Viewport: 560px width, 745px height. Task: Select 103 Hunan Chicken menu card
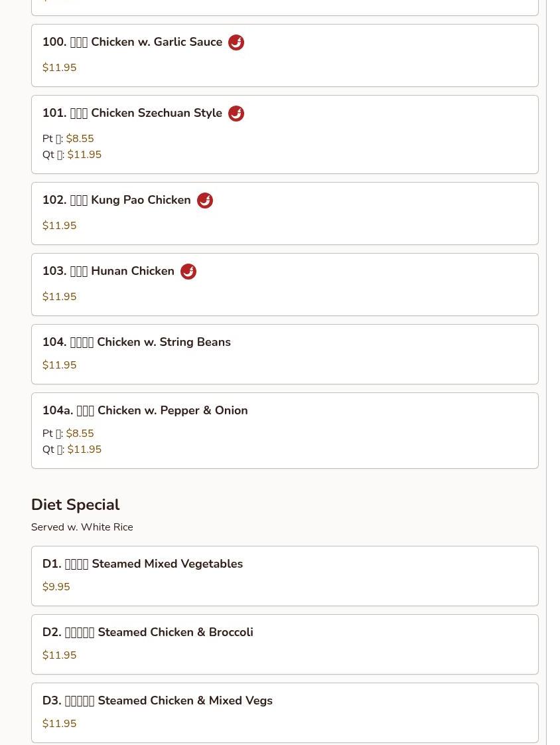285,285
